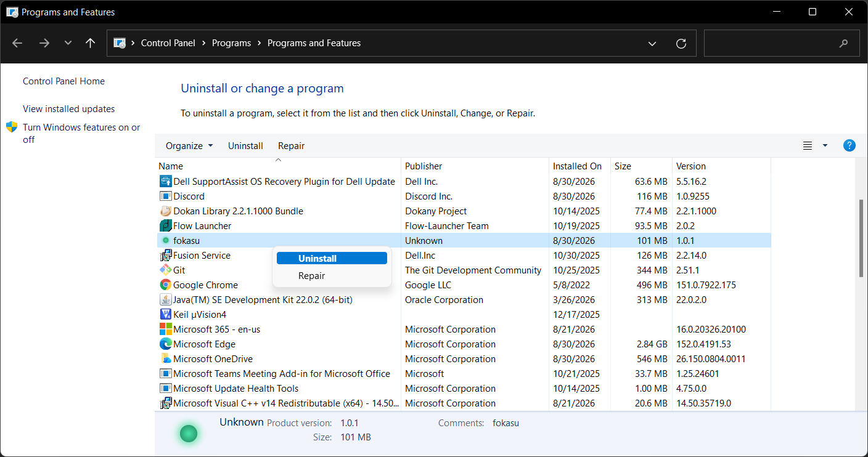The image size is (868, 457).
Task: Click publisher 'Oracle Corporation'
Action: coord(444,300)
